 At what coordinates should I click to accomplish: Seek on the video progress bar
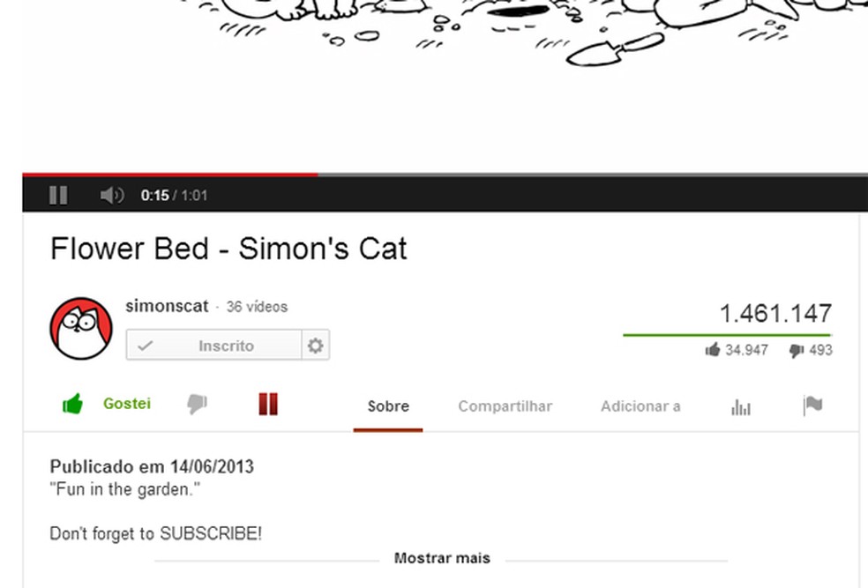click(445, 175)
